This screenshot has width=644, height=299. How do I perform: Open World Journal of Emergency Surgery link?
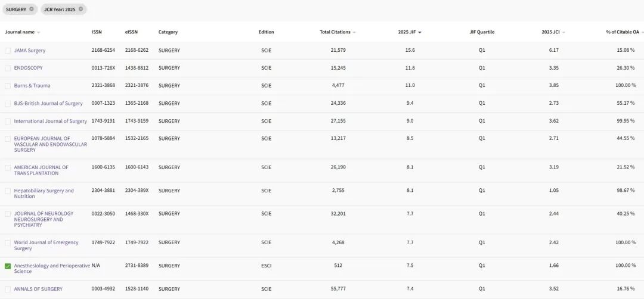pos(46,245)
